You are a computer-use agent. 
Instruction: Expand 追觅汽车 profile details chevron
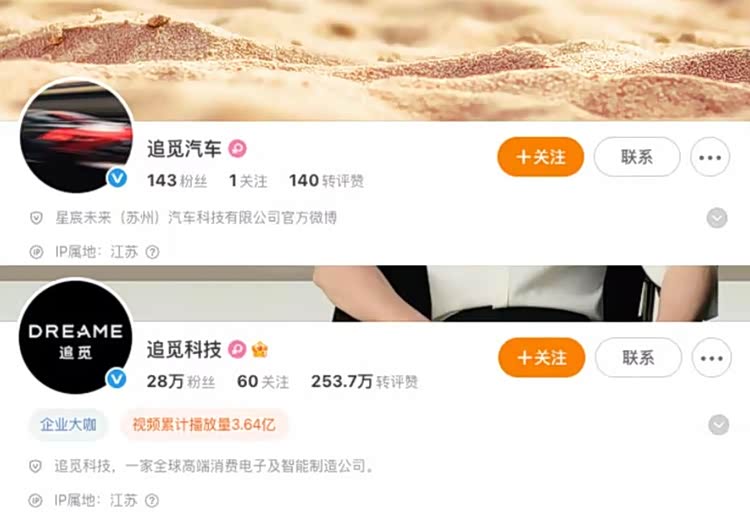pyautogui.click(x=717, y=218)
